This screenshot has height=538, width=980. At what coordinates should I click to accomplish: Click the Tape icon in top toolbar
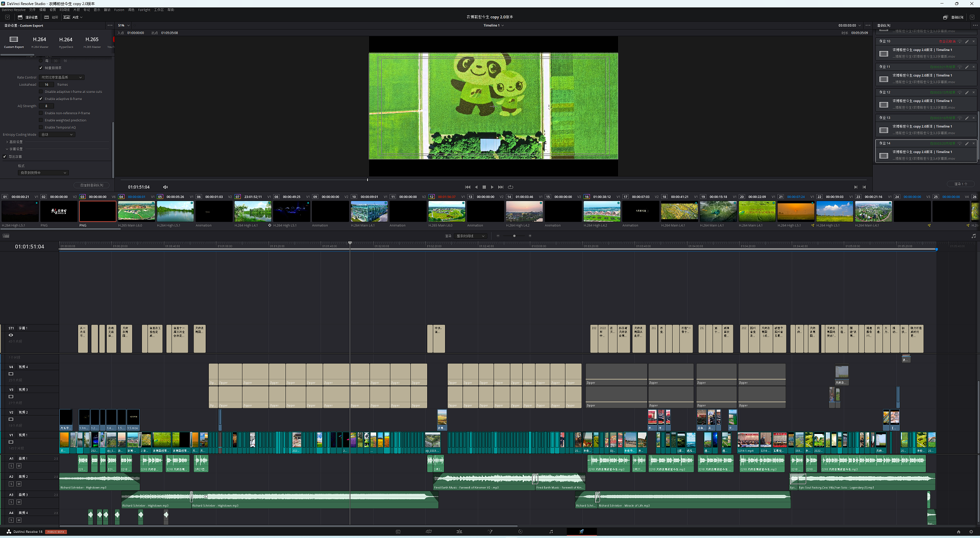46,17
